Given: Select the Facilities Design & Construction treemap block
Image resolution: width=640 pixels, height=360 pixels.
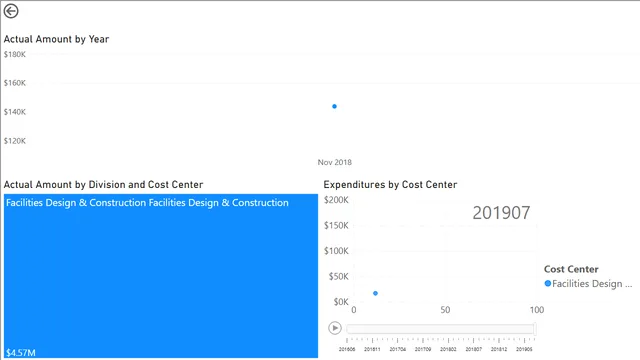Looking at the screenshot, I should (161, 276).
